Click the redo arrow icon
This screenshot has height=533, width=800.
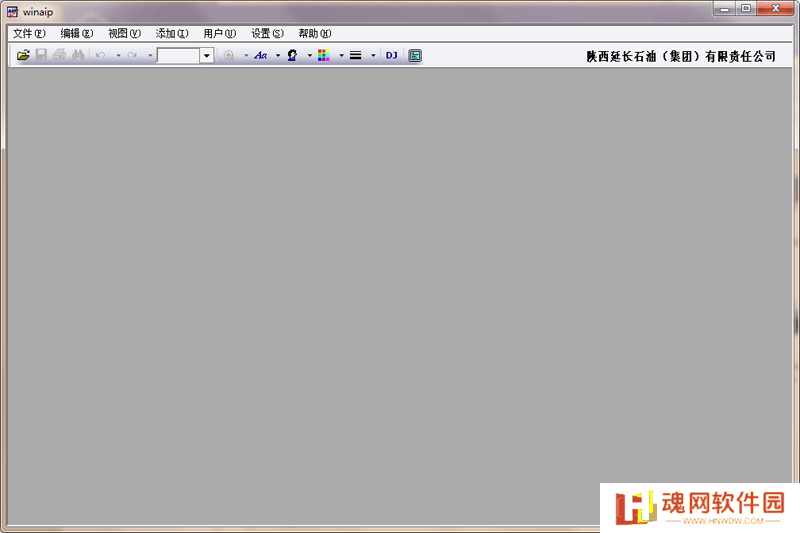coord(132,55)
